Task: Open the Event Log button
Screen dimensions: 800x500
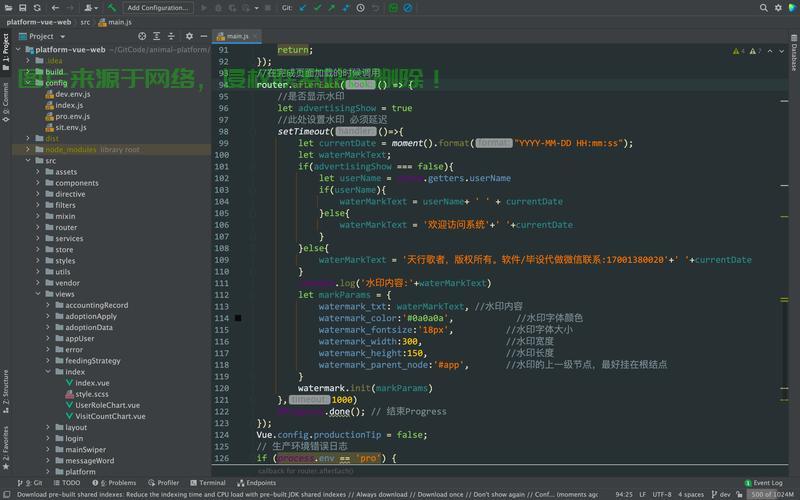Action: pyautogui.click(x=763, y=483)
